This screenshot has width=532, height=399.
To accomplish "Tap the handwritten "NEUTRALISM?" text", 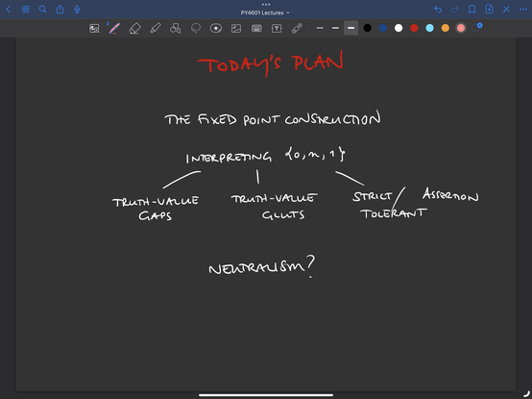I will point(261,267).
